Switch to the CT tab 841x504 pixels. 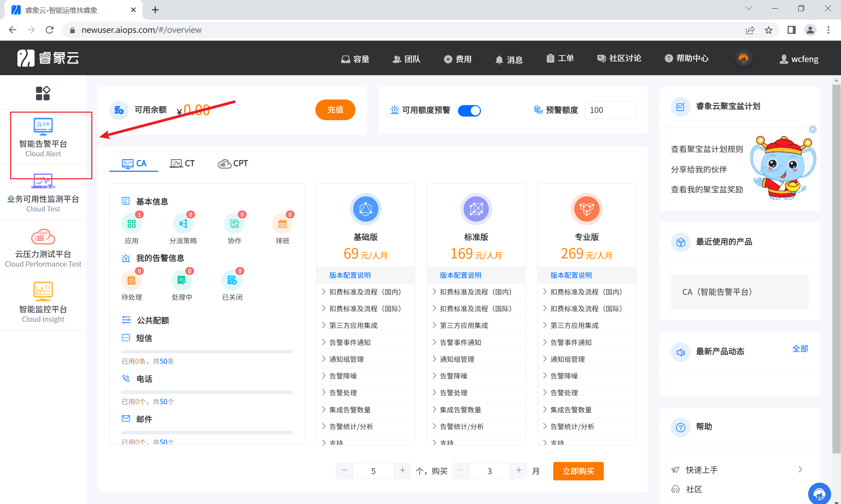click(x=182, y=164)
